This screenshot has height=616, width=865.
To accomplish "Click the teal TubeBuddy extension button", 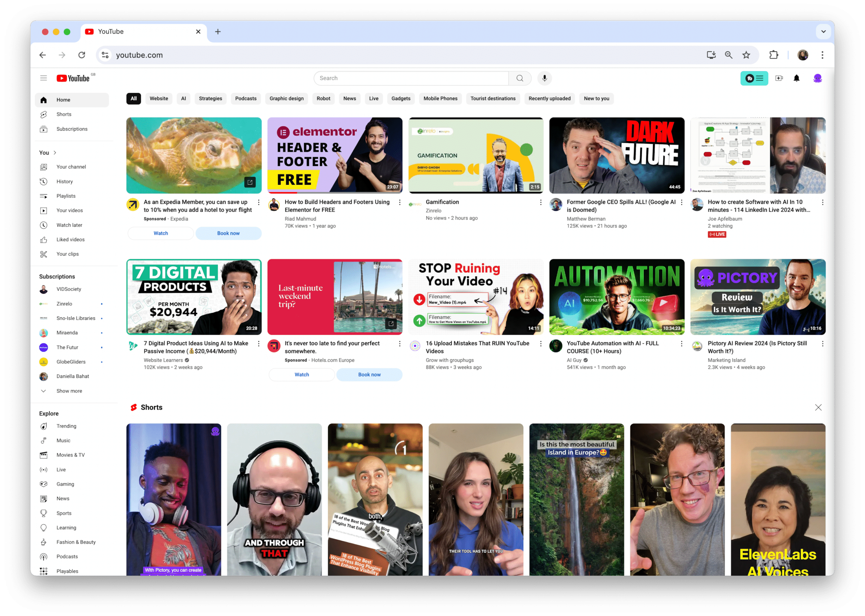I will pos(754,78).
